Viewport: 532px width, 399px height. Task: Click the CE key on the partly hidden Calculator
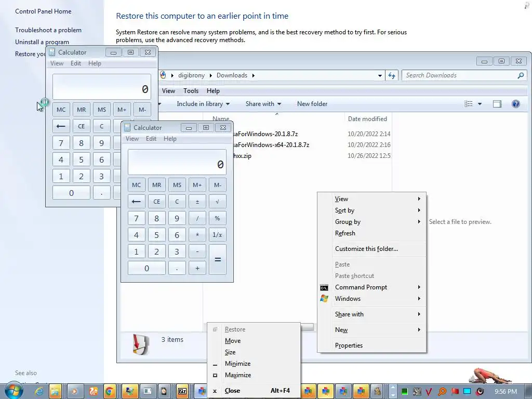[x=82, y=126]
